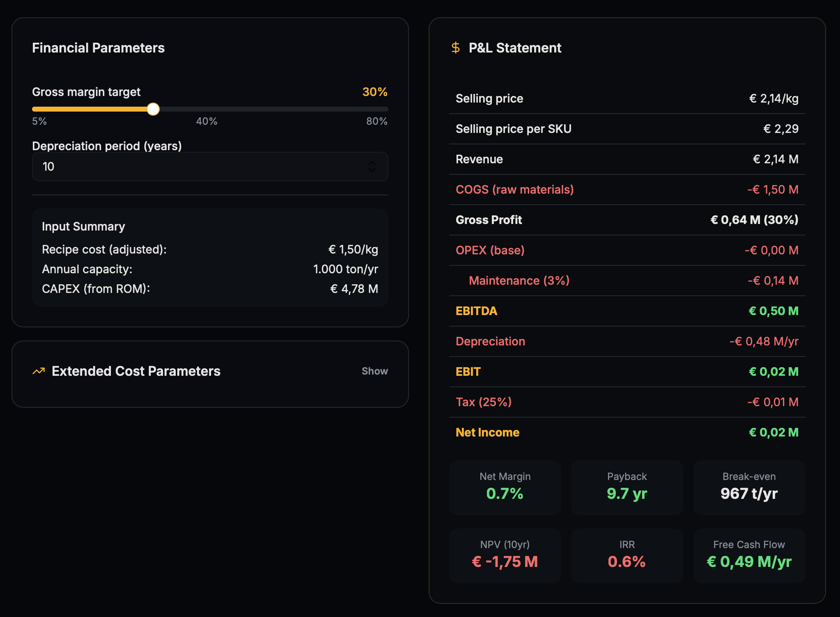
Task: Click the 40% label under the slider
Action: click(207, 121)
